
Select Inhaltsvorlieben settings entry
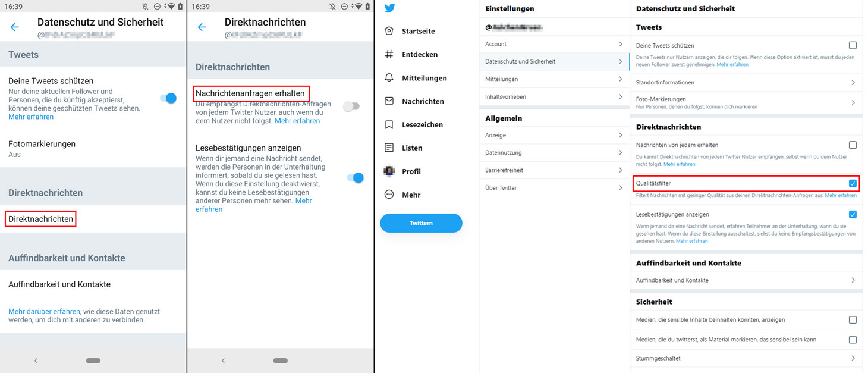pyautogui.click(x=554, y=96)
